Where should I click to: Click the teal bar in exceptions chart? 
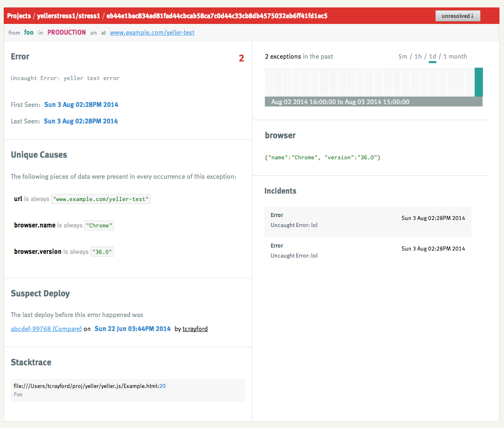478,82
